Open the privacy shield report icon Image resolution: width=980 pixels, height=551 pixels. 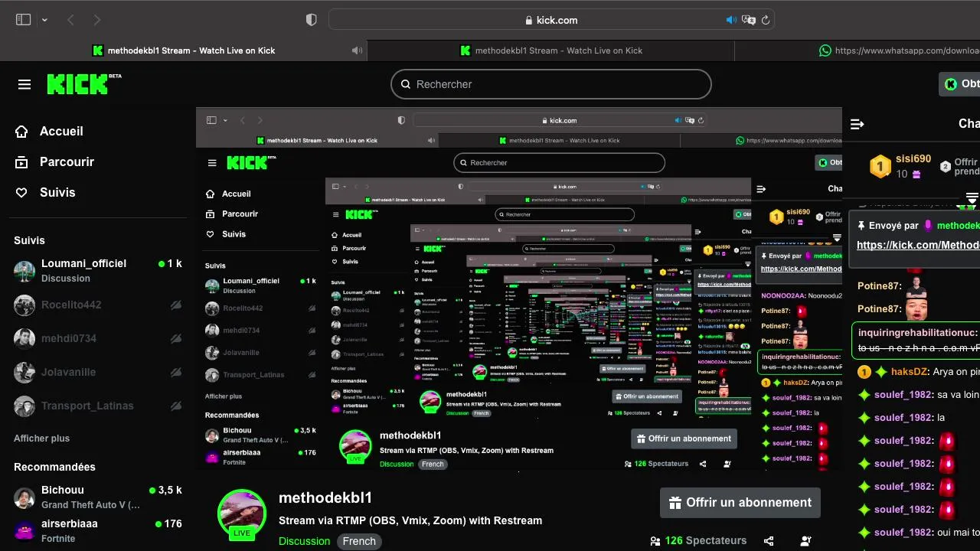(x=311, y=20)
